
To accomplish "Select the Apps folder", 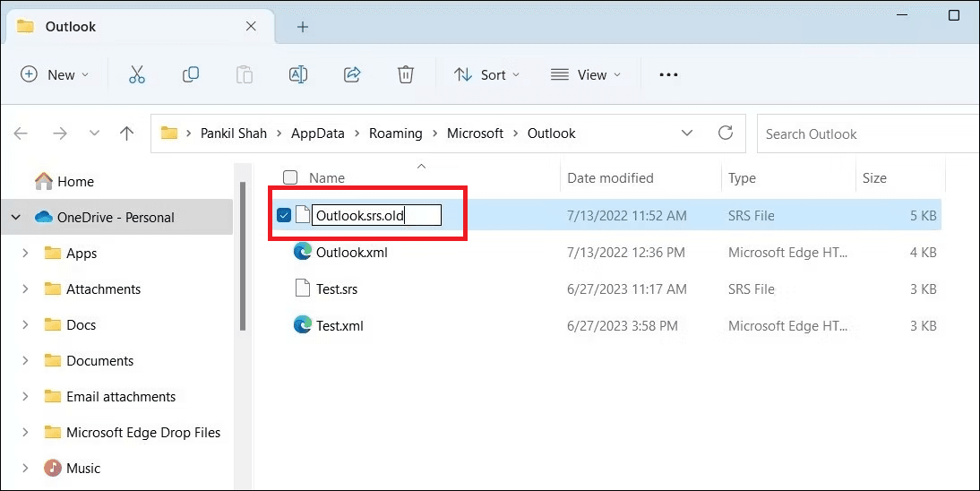I will (x=82, y=254).
